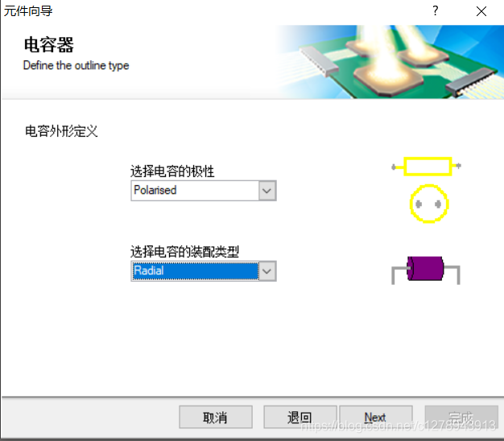Close the 元件向导 dialog window
This screenshot has height=441, width=504.
481,11
